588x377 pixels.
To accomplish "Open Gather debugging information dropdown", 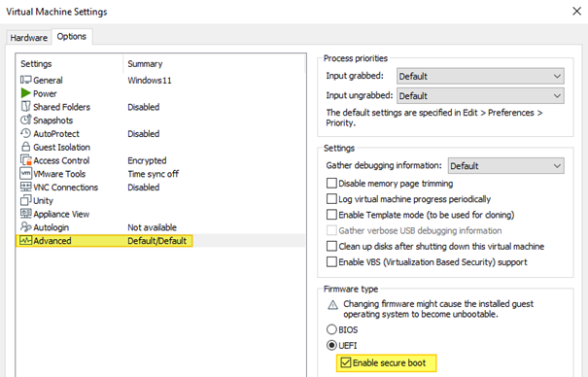I will pyautogui.click(x=506, y=165).
